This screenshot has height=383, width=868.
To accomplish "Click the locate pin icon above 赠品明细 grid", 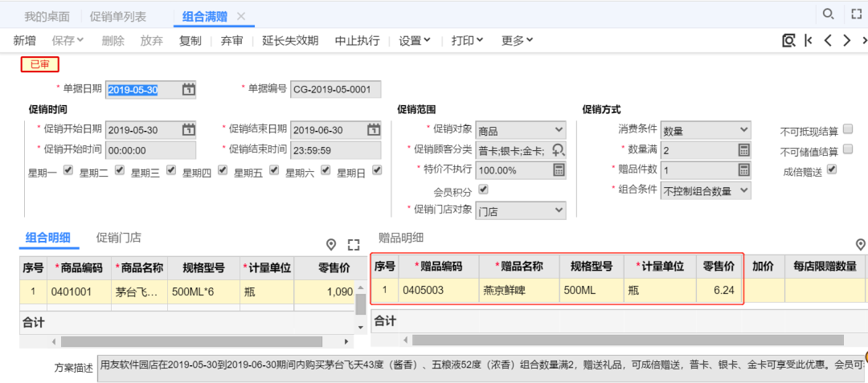I will click(860, 244).
